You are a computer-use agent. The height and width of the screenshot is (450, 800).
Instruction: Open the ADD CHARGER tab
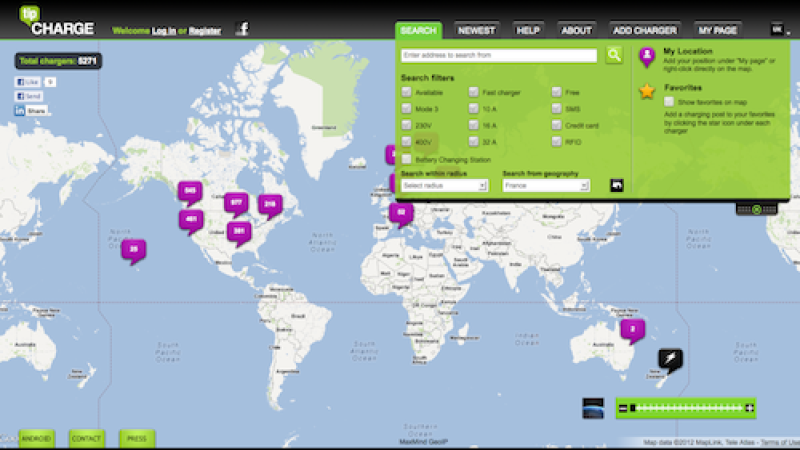coord(645,30)
